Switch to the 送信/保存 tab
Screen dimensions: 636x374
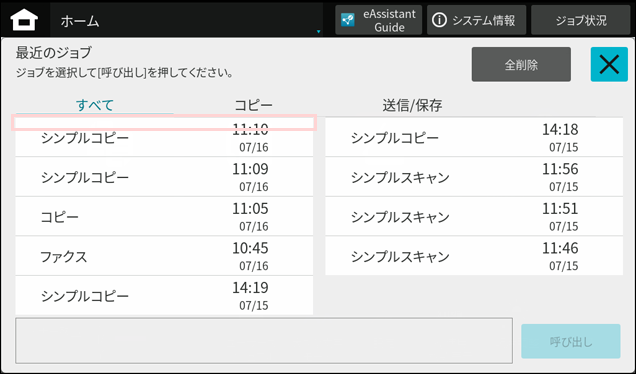pyautogui.click(x=412, y=105)
